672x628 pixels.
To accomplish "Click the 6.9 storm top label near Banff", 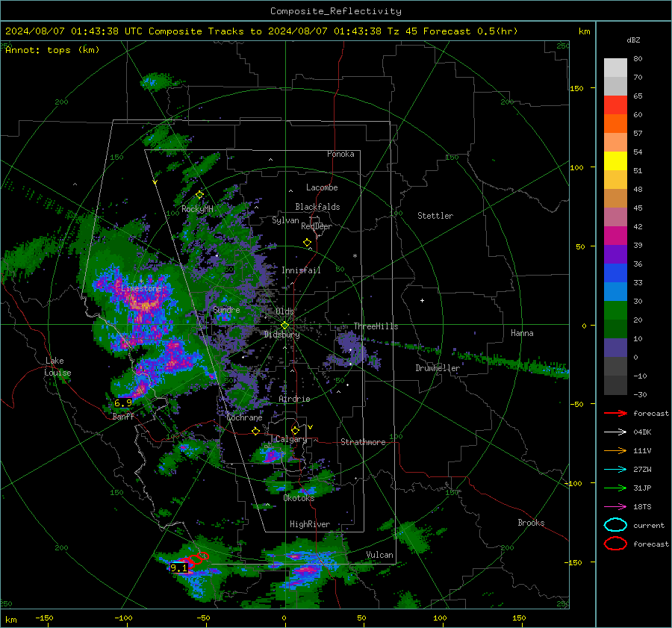I will coord(123,403).
